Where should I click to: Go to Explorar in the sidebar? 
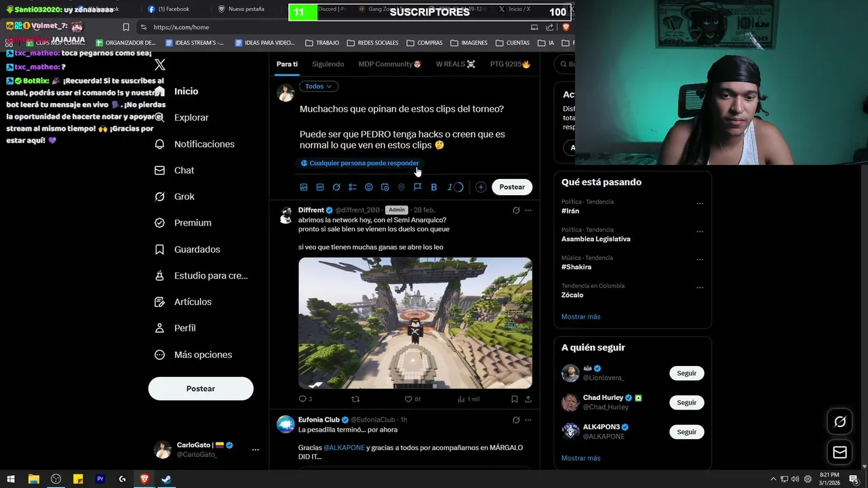[x=181, y=117]
